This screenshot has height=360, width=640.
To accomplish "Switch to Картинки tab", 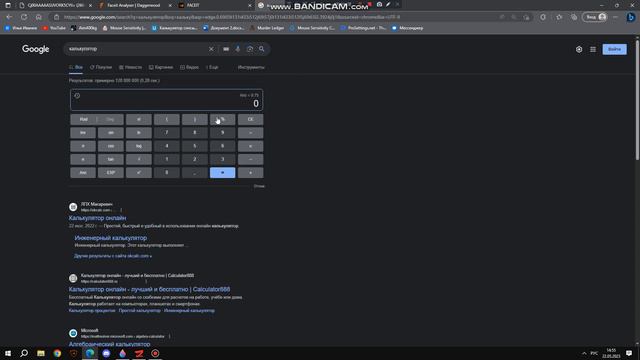I will click(x=161, y=67).
